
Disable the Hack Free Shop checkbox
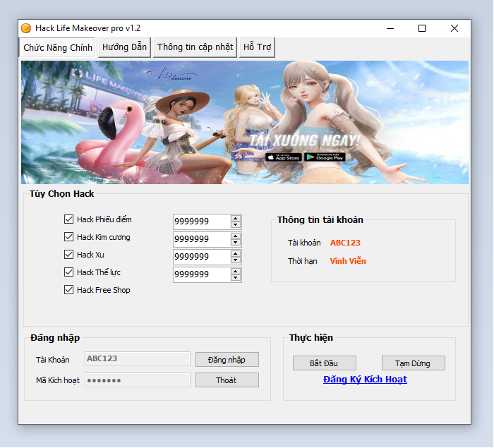click(x=68, y=290)
